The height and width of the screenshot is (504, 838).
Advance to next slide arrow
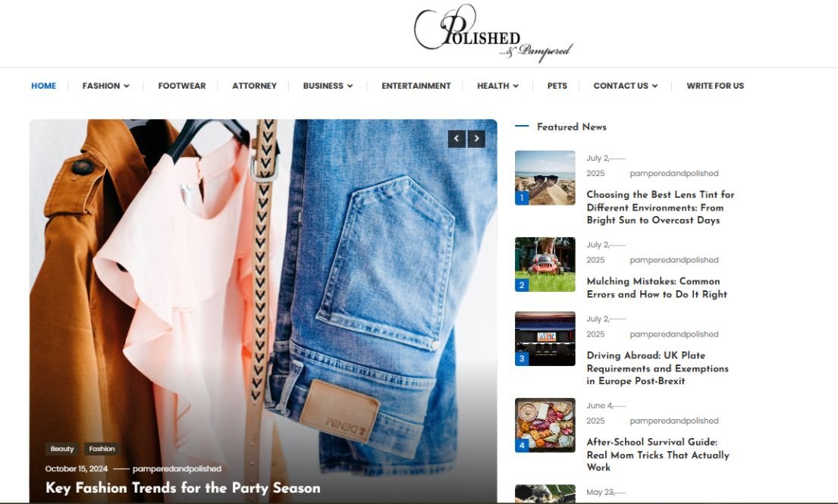click(x=476, y=139)
